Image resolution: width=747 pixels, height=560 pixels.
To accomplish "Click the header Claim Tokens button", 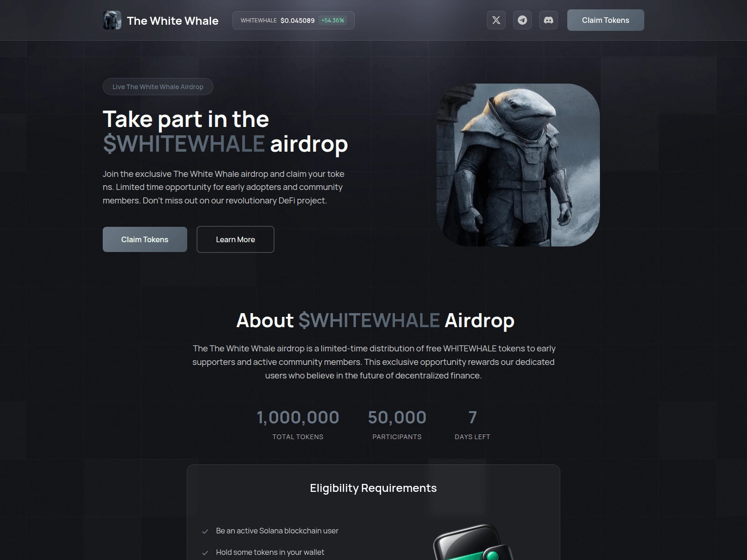I will coord(606,20).
